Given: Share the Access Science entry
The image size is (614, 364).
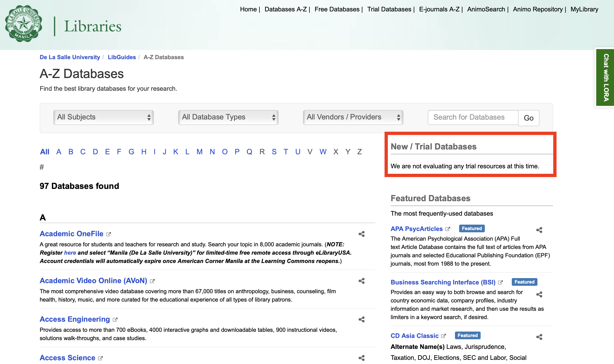Looking at the screenshot, I should [x=361, y=358].
